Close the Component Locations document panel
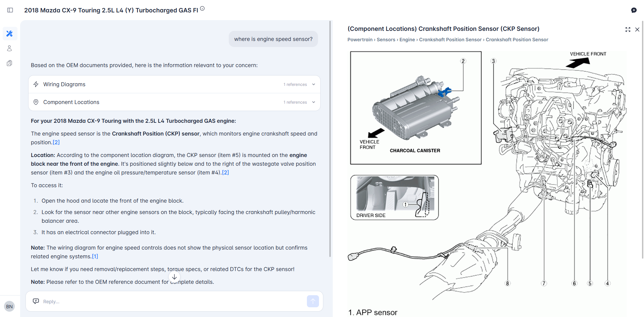The height and width of the screenshot is (317, 644). pyautogui.click(x=637, y=30)
